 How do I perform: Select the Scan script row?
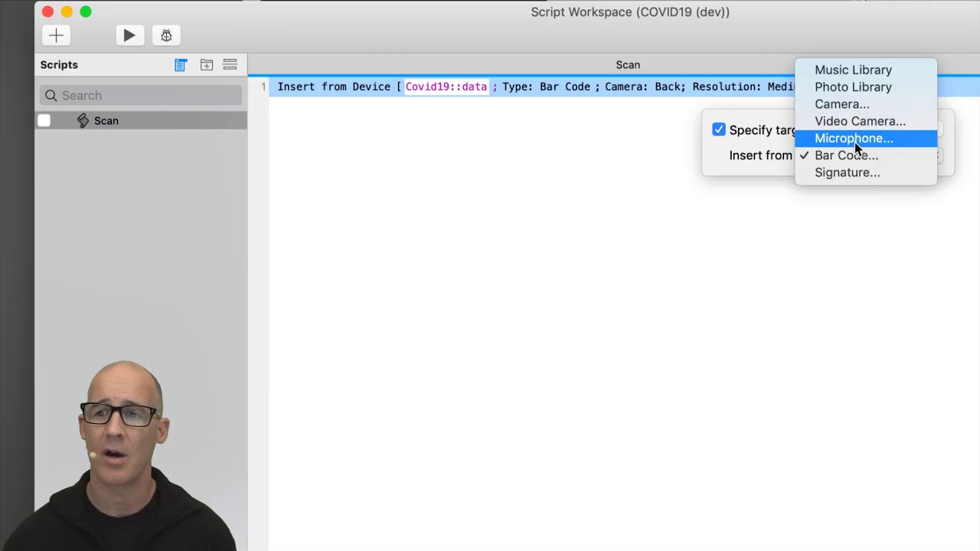[x=141, y=121]
